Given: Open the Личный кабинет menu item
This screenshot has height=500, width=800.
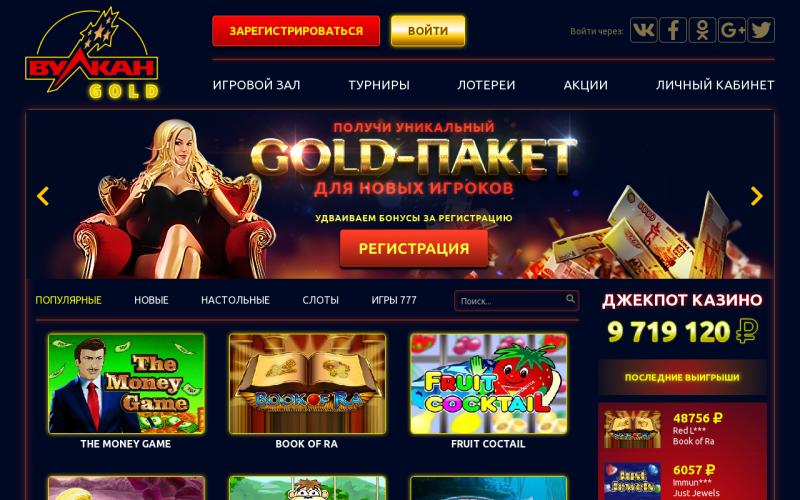Looking at the screenshot, I should click(x=715, y=85).
